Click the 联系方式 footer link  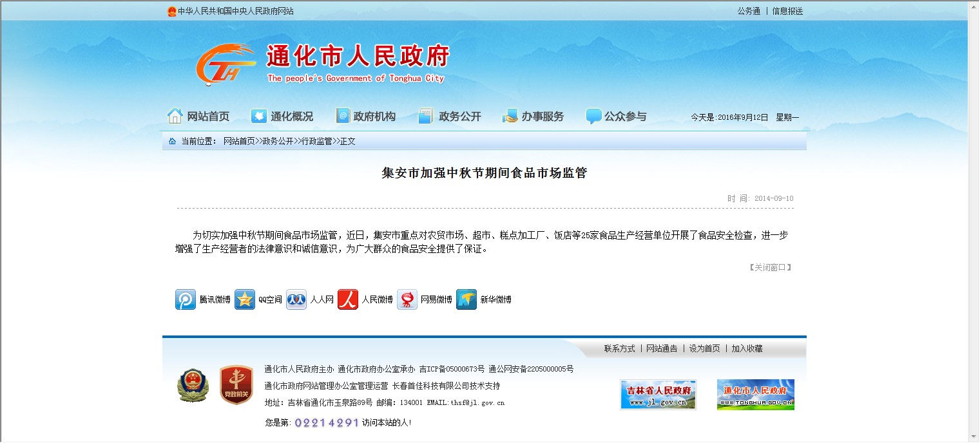click(619, 348)
